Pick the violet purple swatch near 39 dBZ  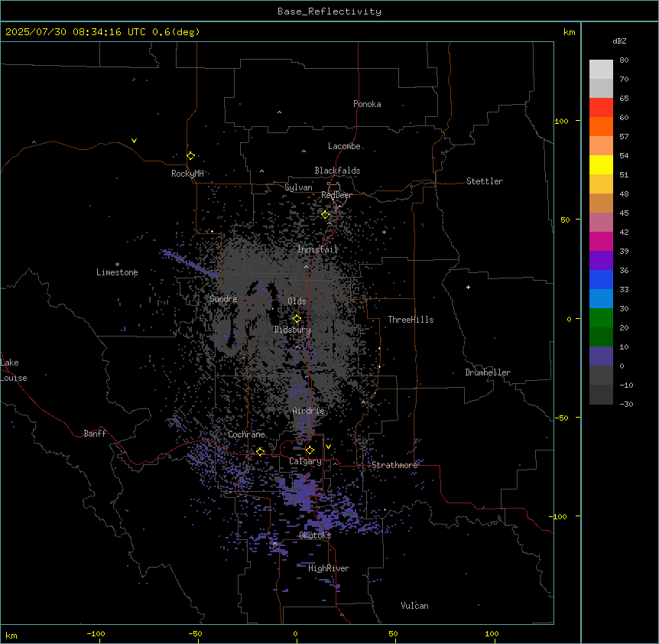point(601,260)
